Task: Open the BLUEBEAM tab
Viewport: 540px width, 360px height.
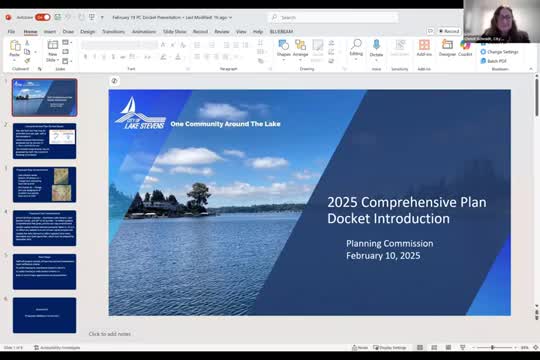Action: [281, 32]
